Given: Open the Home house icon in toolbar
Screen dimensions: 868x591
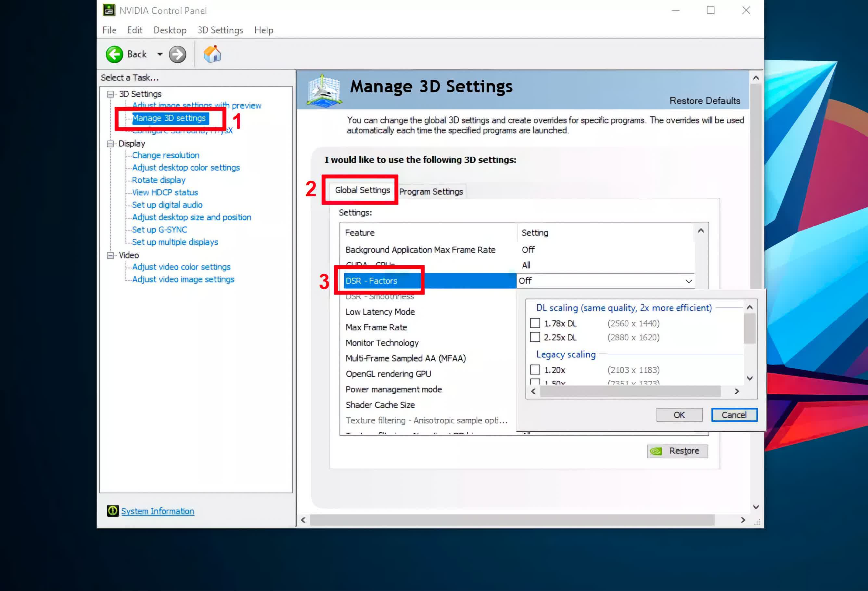Looking at the screenshot, I should coord(212,54).
